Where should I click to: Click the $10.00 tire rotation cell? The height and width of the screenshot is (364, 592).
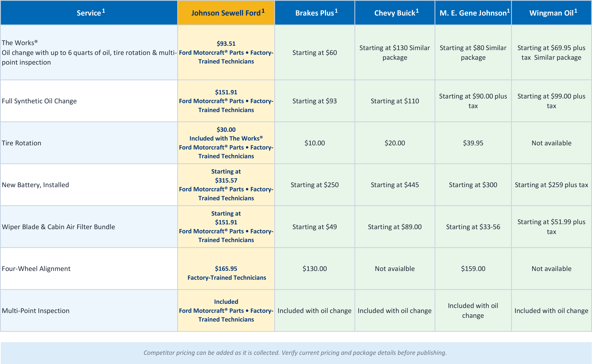[315, 143]
